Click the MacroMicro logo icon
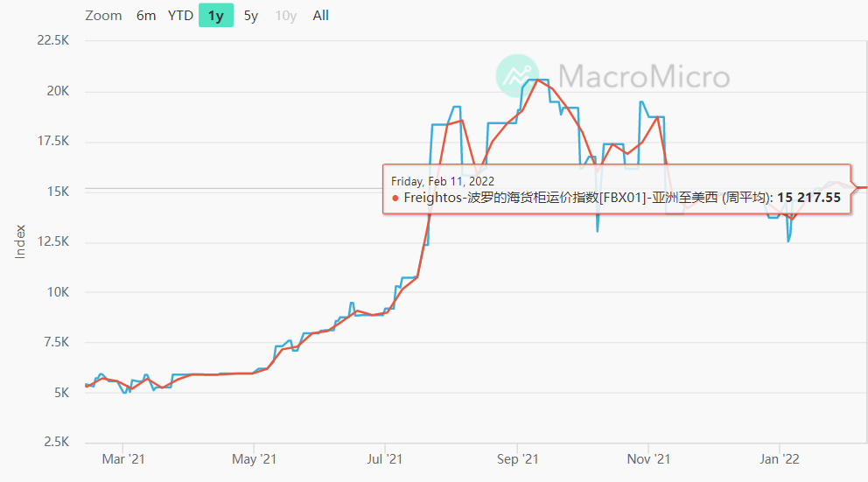The height and width of the screenshot is (482, 868). [519, 76]
